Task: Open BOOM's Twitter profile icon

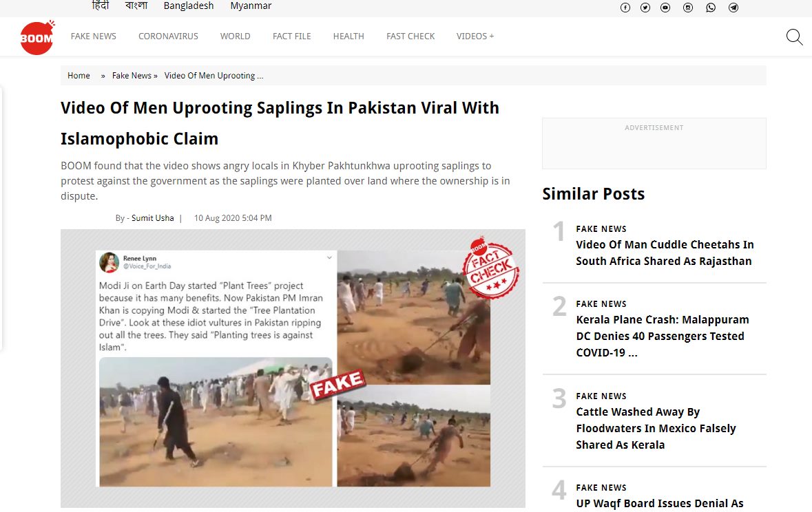Action: pos(645,8)
